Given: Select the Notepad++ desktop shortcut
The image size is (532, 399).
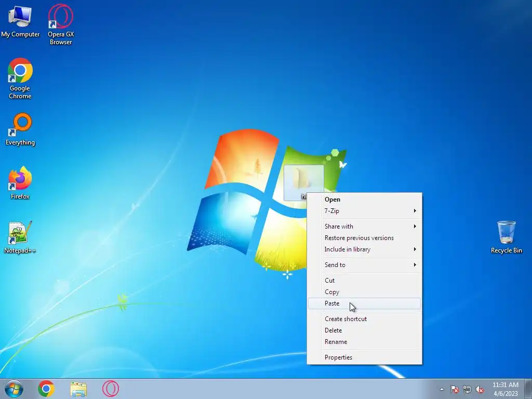Looking at the screenshot, I should (20, 237).
